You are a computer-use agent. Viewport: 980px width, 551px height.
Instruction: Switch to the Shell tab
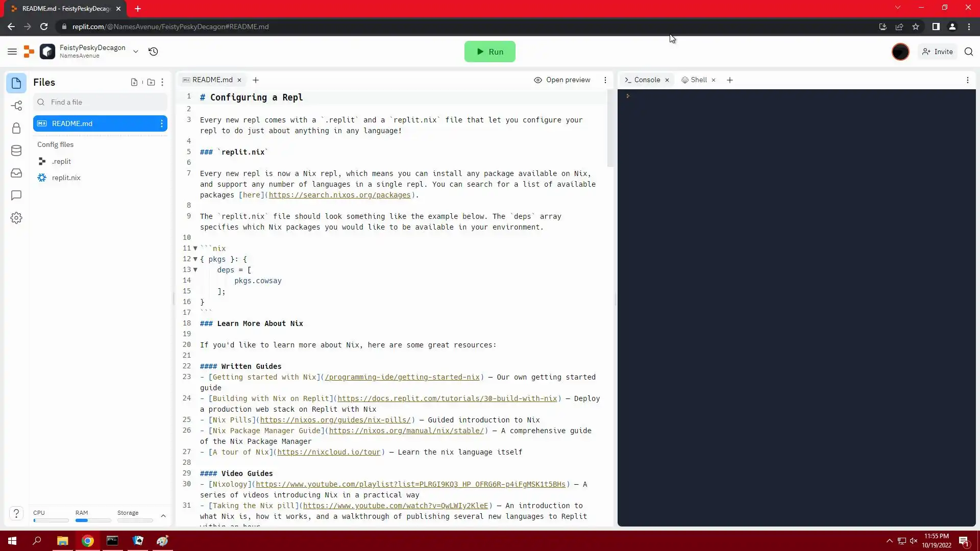tap(698, 80)
